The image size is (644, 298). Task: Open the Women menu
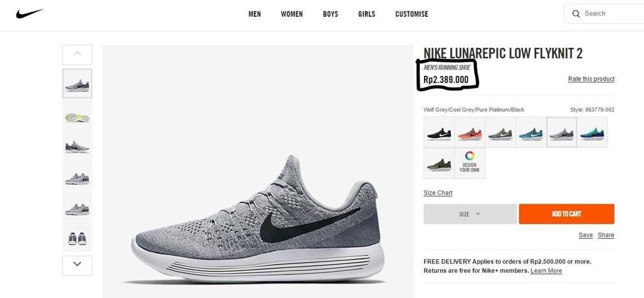[292, 14]
